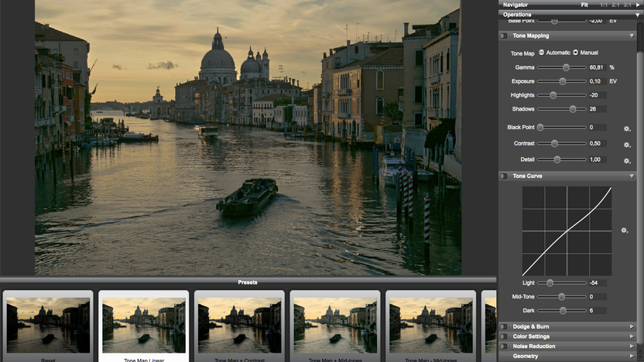Select Manual tone map mode
Screen dimensions: 644x362
coord(576,53)
